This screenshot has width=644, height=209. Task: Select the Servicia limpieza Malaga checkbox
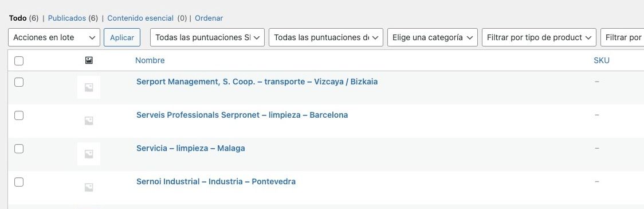[x=19, y=149]
